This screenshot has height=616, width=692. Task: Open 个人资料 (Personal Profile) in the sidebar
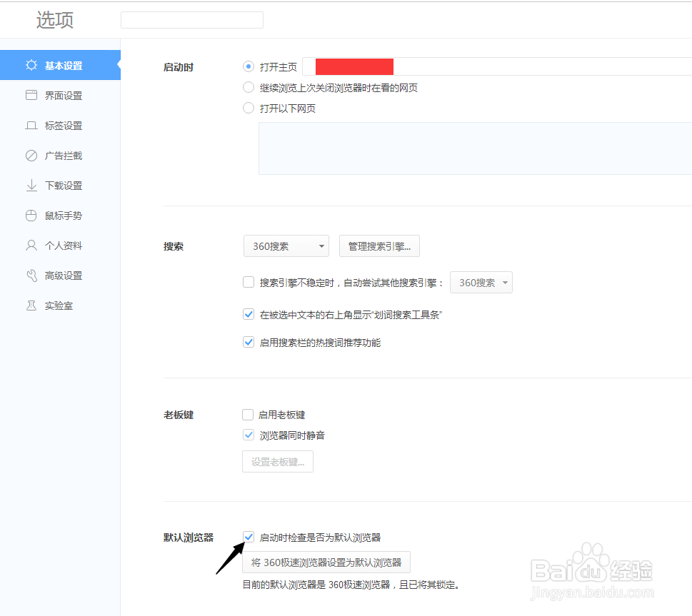31,245
